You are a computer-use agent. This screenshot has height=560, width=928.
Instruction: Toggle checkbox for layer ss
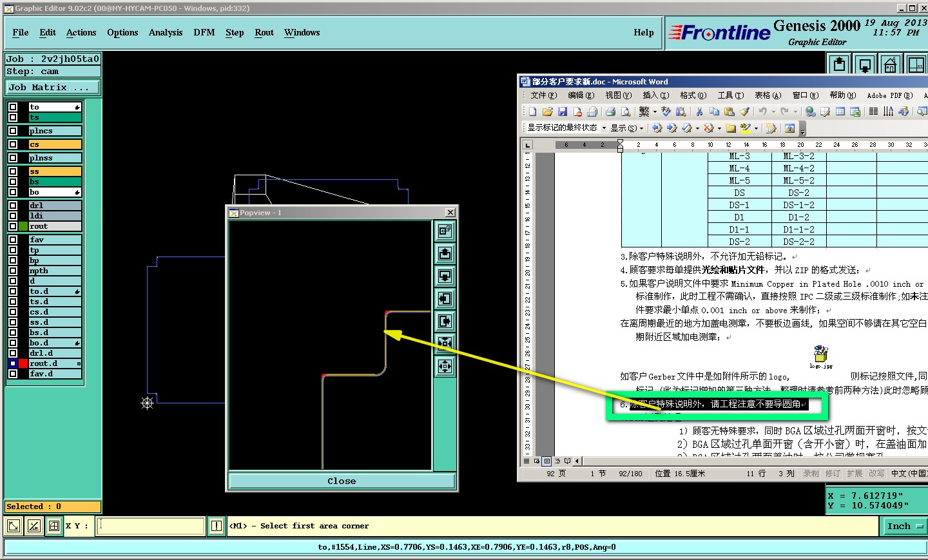13,171
